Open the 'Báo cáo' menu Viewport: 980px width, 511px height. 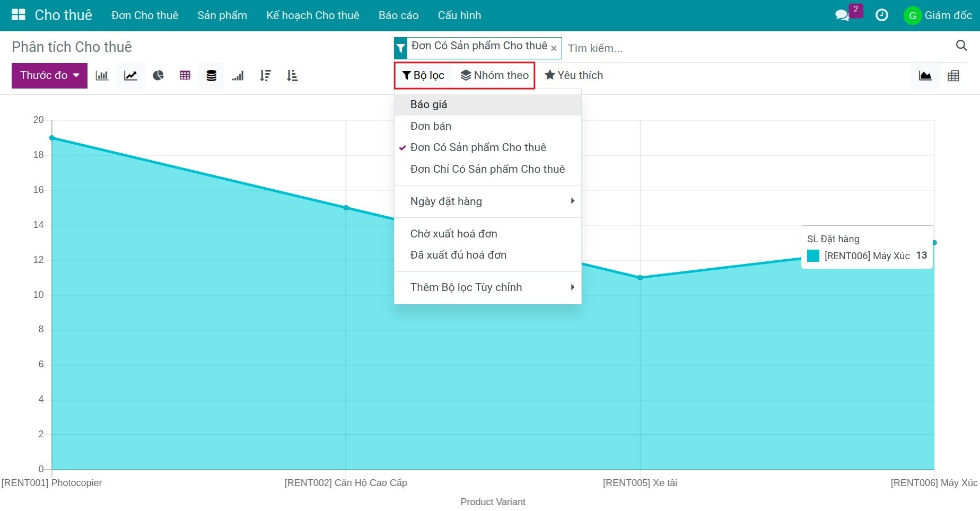399,15
